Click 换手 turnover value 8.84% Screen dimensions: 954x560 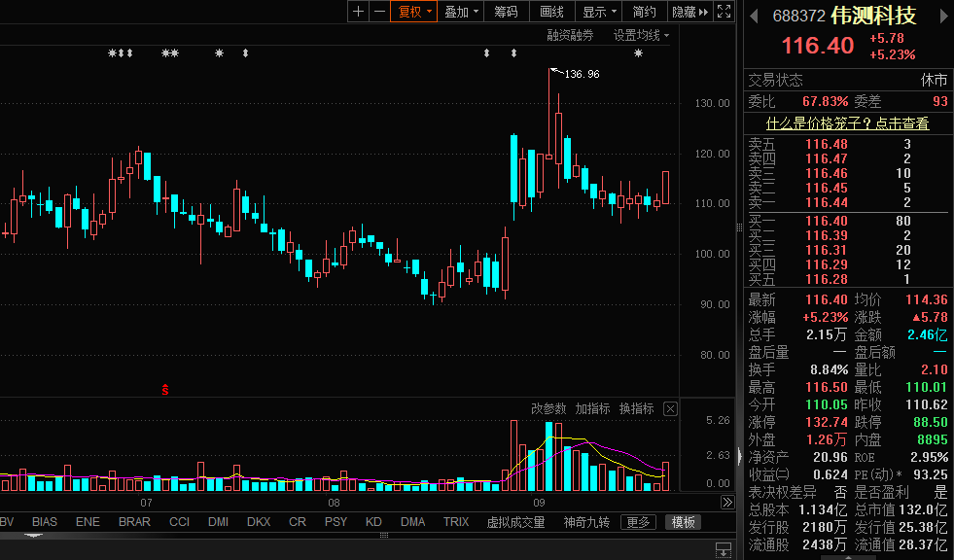click(x=829, y=369)
